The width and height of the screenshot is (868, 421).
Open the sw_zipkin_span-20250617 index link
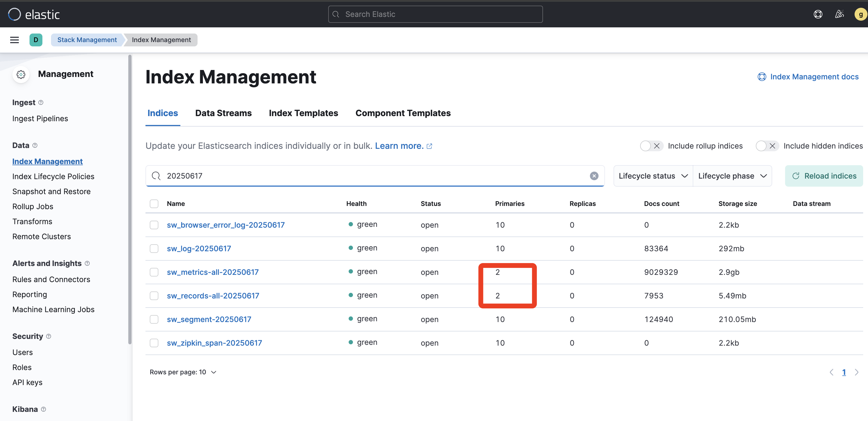click(x=214, y=343)
